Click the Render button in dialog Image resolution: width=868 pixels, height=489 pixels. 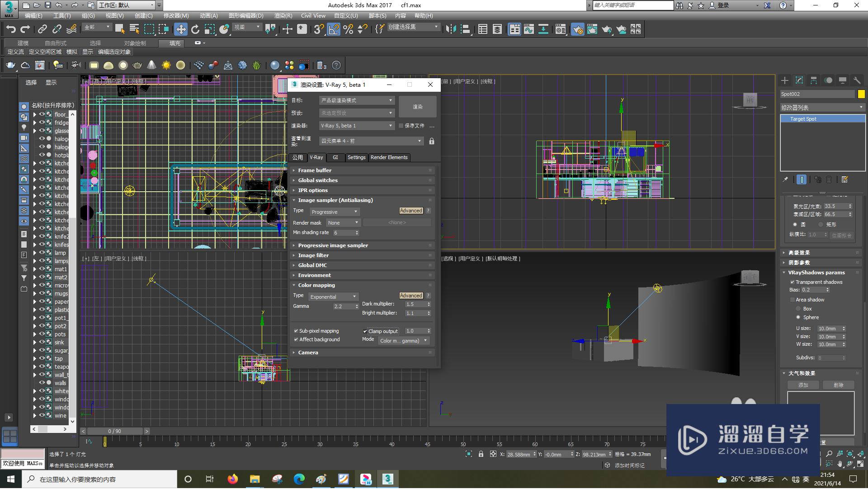point(417,107)
